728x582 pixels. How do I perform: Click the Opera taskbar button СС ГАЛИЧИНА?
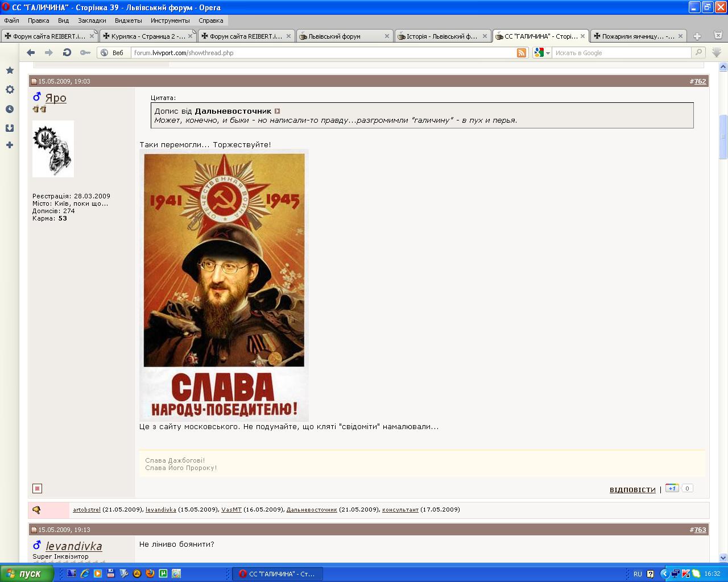pyautogui.click(x=278, y=574)
